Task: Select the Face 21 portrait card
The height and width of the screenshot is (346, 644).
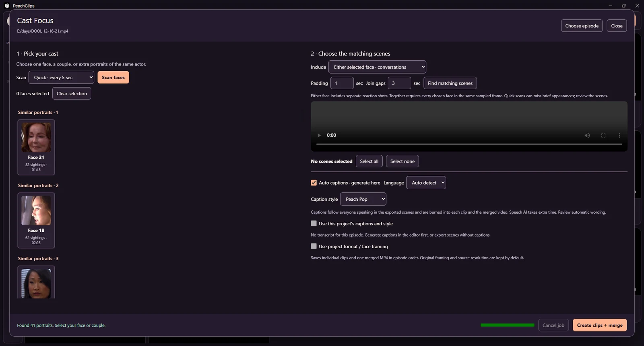Action: [36, 147]
